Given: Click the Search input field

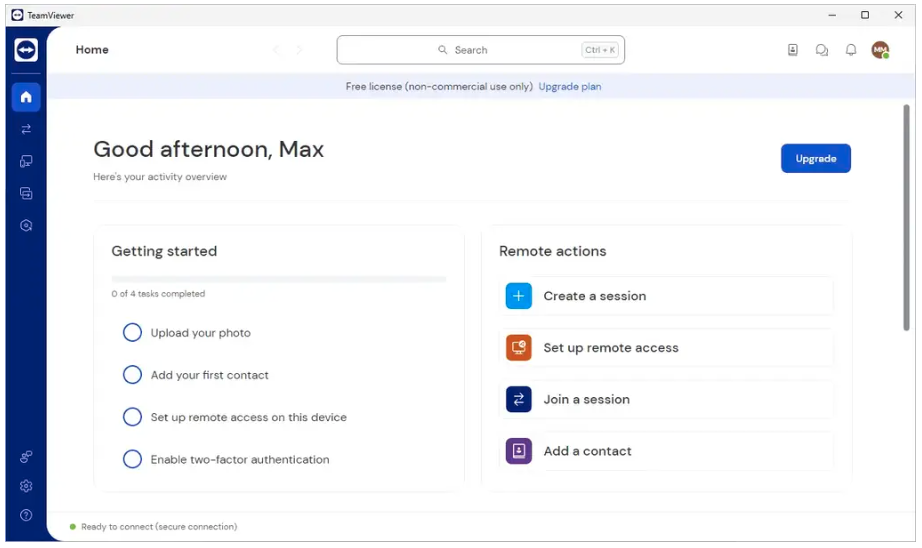Looking at the screenshot, I should pyautogui.click(x=480, y=50).
